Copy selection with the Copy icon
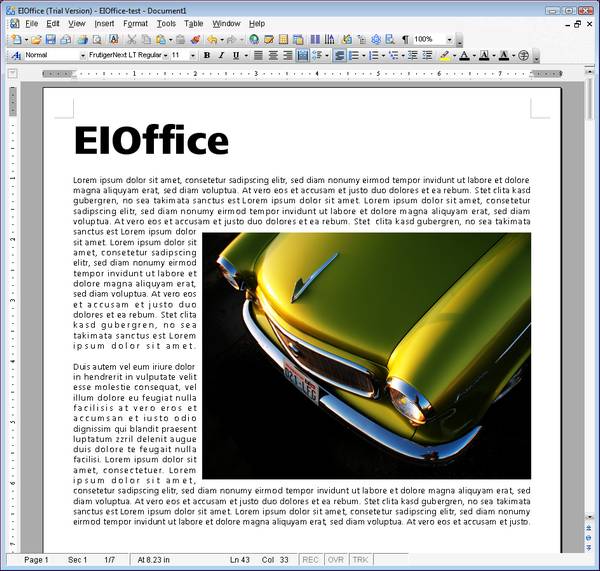 click(x=146, y=39)
